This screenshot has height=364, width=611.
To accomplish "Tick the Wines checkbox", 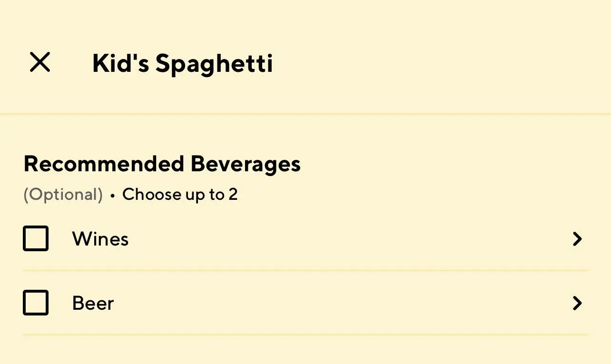I will pos(36,238).
